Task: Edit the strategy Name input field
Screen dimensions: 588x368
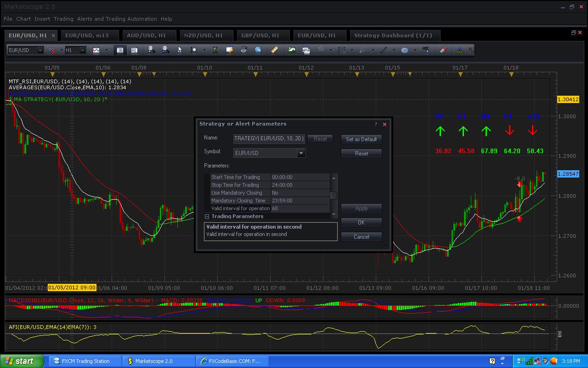Action: click(x=269, y=139)
